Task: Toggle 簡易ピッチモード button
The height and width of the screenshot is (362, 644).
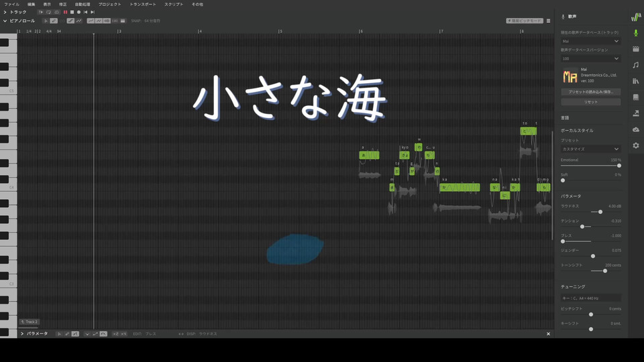Action: [525, 21]
